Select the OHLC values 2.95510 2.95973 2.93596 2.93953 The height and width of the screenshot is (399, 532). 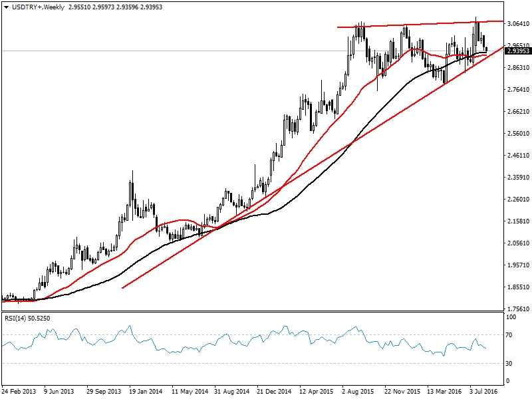[x=115, y=7]
